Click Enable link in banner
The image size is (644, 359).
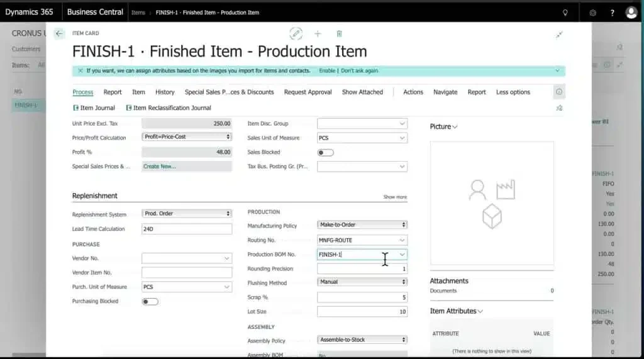(x=327, y=70)
